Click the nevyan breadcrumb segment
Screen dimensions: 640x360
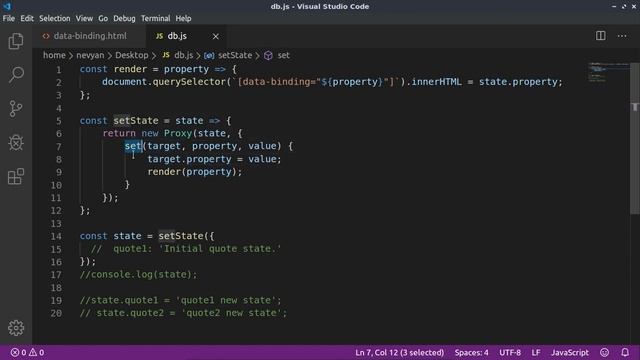click(90, 55)
